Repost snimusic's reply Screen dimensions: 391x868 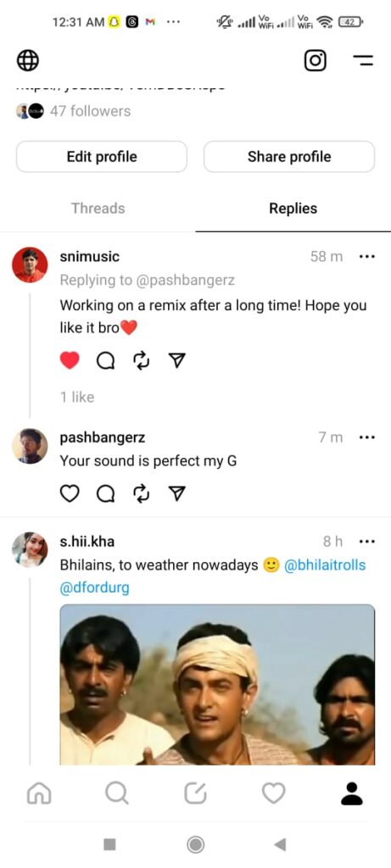142,361
